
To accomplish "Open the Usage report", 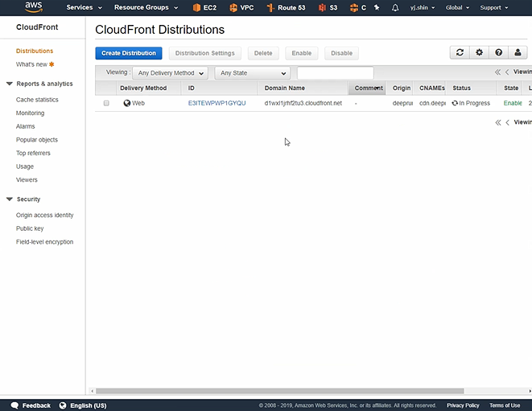I will tap(25, 166).
